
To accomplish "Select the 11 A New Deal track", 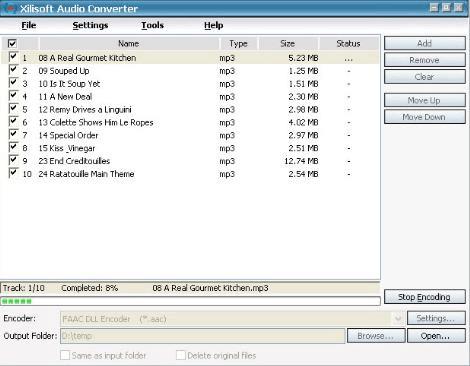I will point(65,97).
